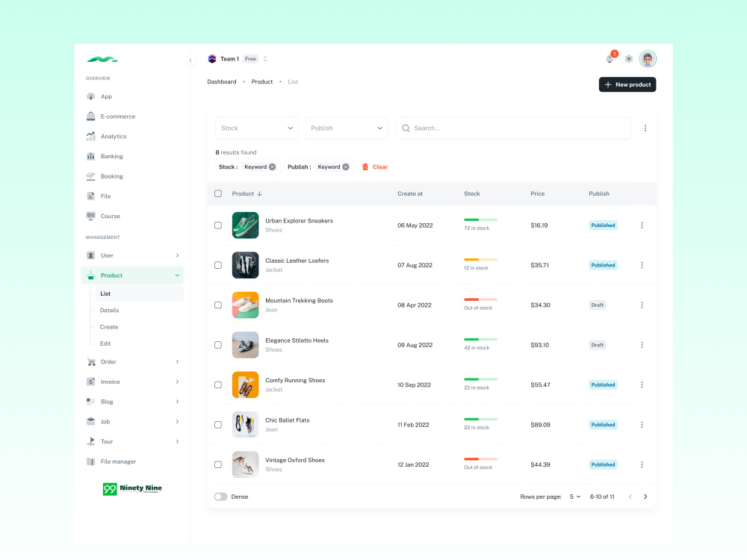Change rows per page dropdown
The height and width of the screenshot is (560, 747).
(575, 497)
